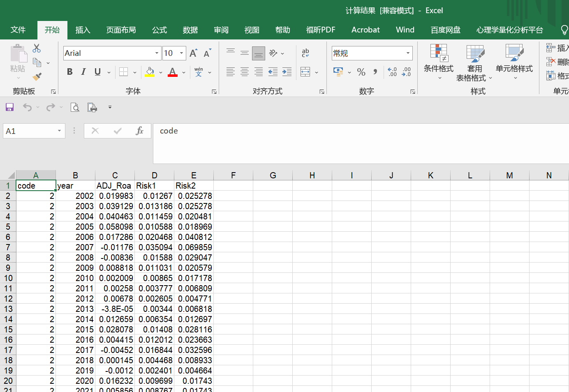Toggle Bold formatting
Image resolution: width=569 pixels, height=392 pixels.
click(x=70, y=72)
